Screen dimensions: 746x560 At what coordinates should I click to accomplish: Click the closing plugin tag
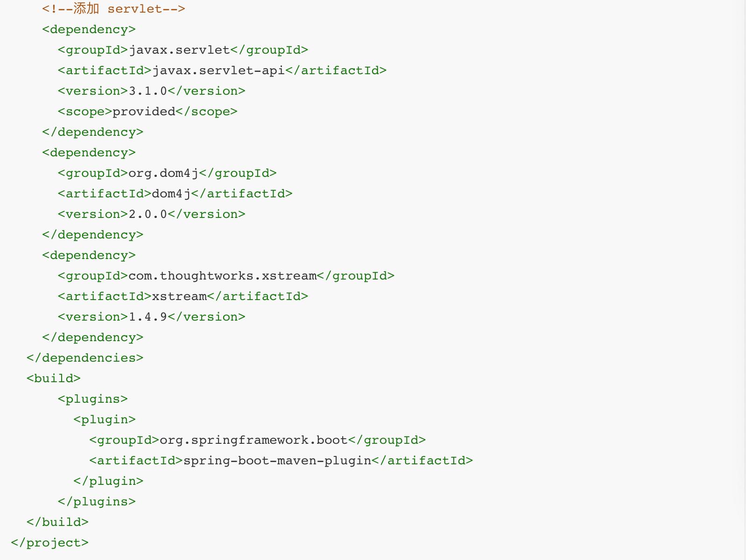[108, 481]
